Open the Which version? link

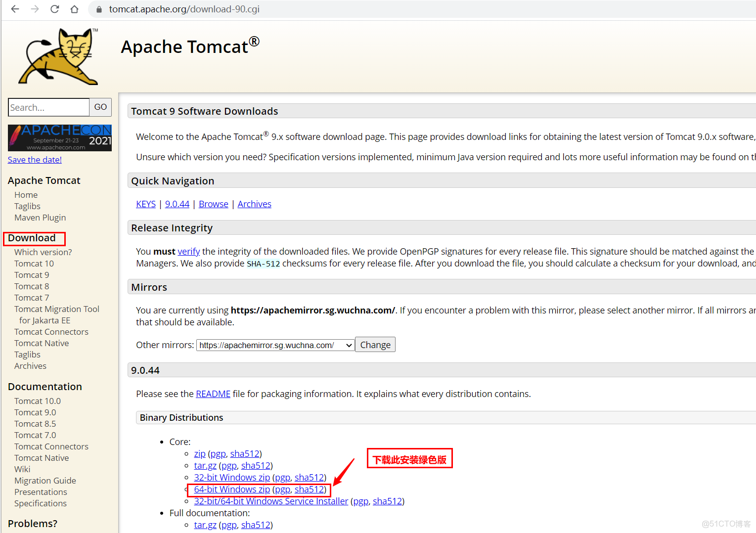coord(43,252)
